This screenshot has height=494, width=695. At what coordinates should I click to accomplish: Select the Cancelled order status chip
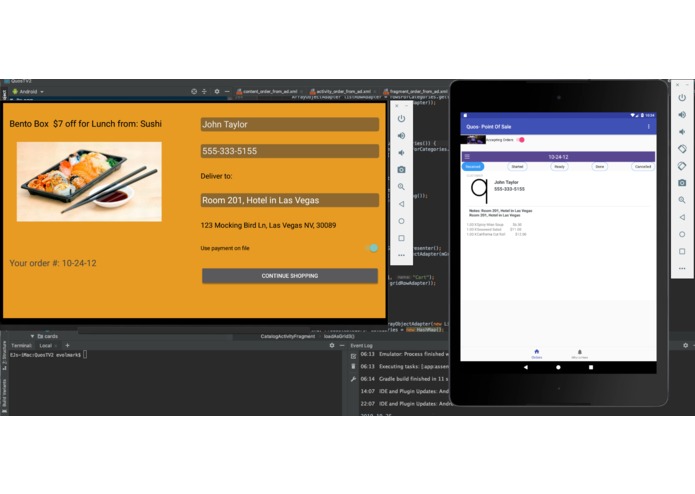tap(643, 167)
